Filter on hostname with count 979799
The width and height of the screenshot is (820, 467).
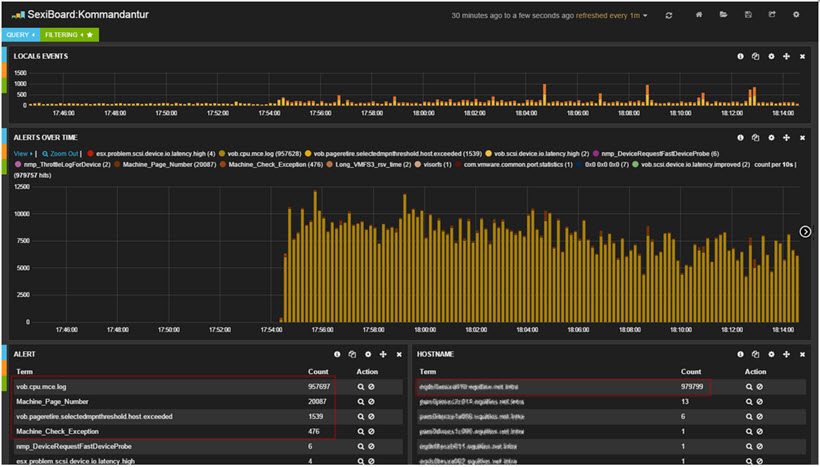coord(749,387)
